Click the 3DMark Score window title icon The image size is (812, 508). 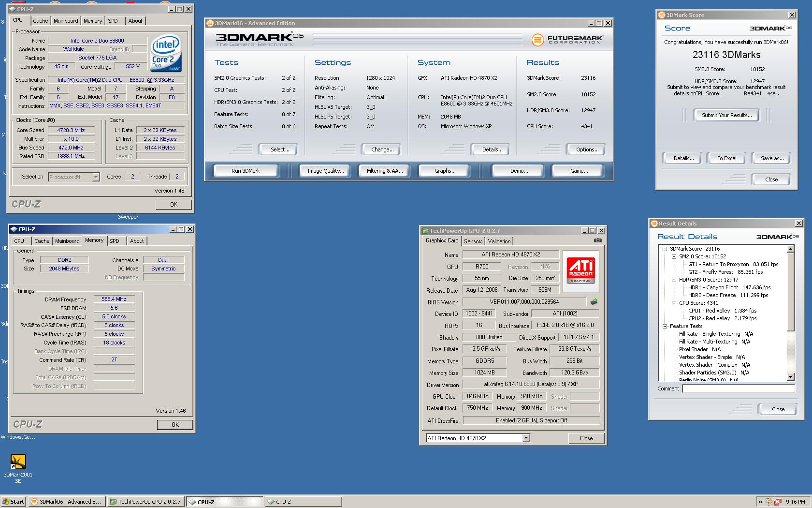(x=662, y=15)
